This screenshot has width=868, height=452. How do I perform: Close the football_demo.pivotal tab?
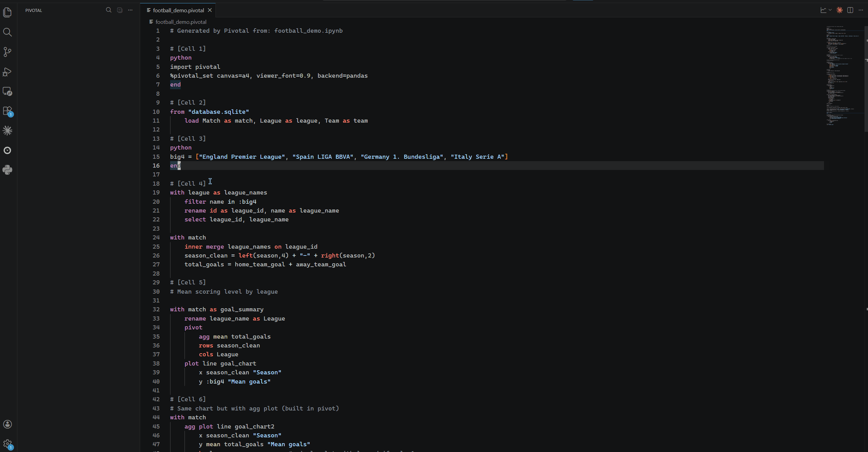point(210,10)
